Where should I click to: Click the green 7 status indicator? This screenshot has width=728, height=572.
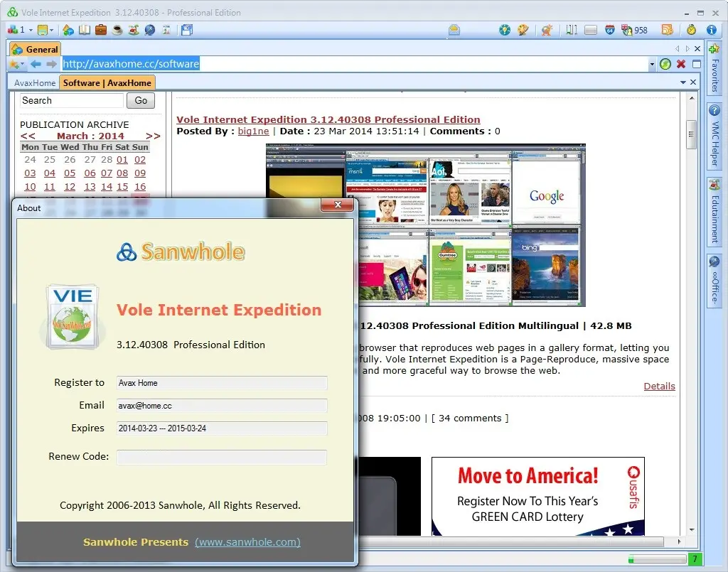click(x=695, y=559)
